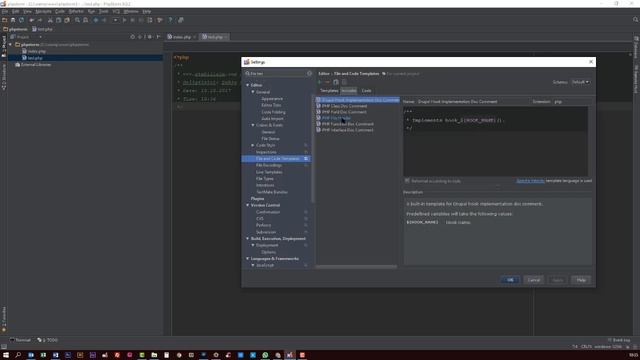The width and height of the screenshot is (640, 360).
Task: Click the taskbar search magnifier icon
Action: point(18,355)
